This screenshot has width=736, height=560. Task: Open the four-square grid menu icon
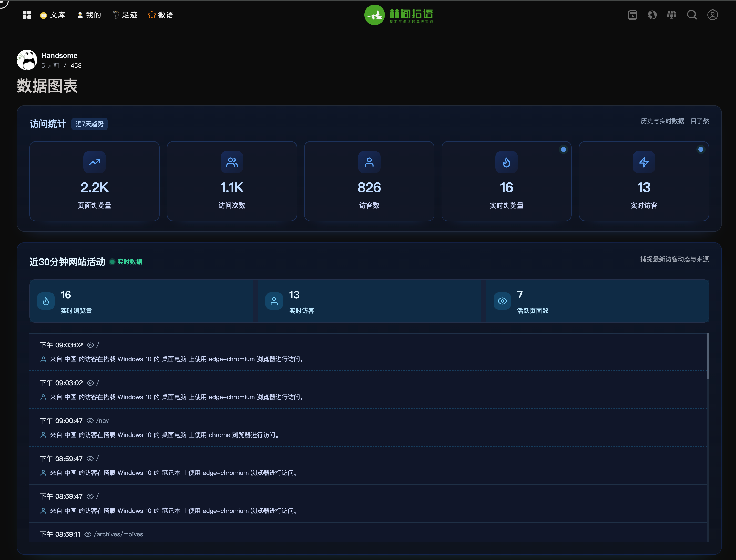(x=27, y=15)
